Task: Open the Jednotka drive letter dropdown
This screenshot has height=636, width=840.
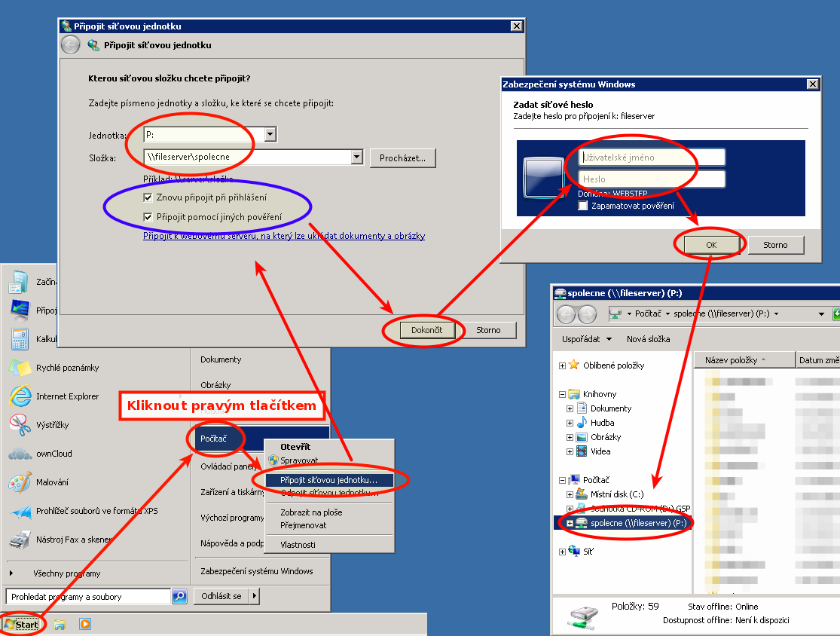Action: point(270,135)
